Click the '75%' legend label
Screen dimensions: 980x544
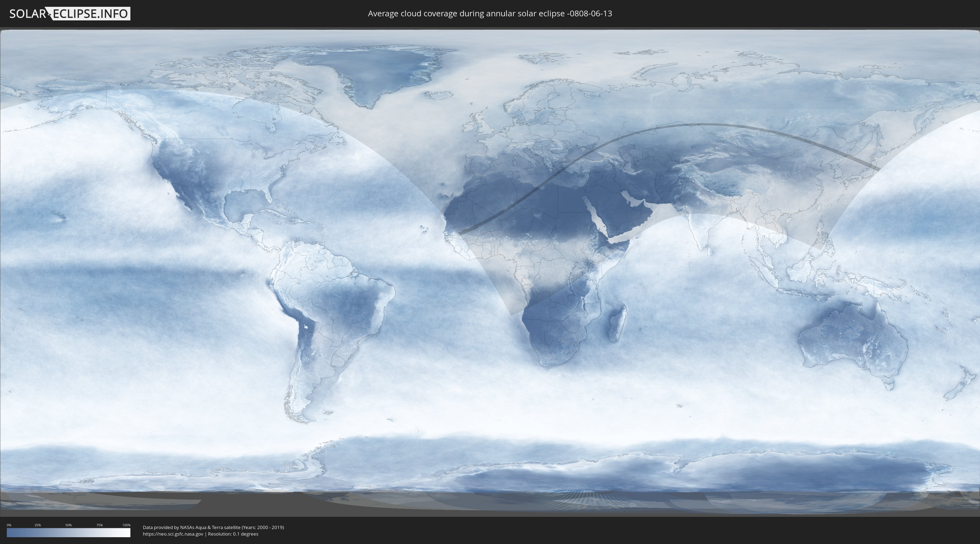99,525
